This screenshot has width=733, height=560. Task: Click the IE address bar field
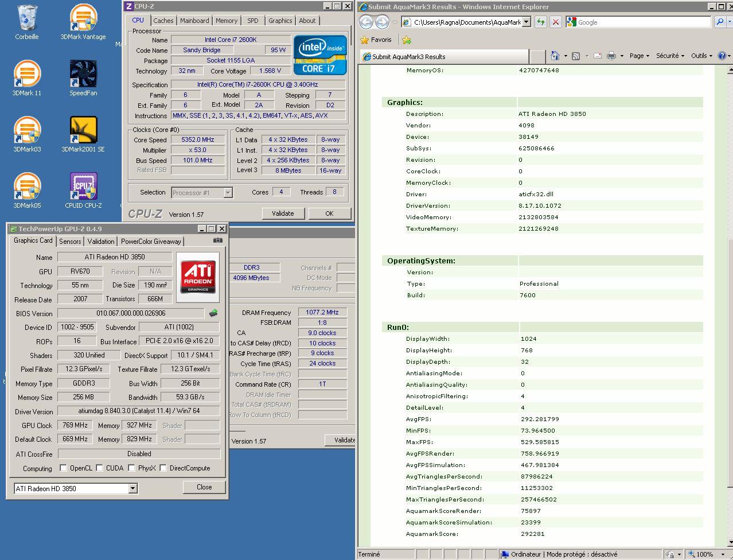click(x=466, y=22)
